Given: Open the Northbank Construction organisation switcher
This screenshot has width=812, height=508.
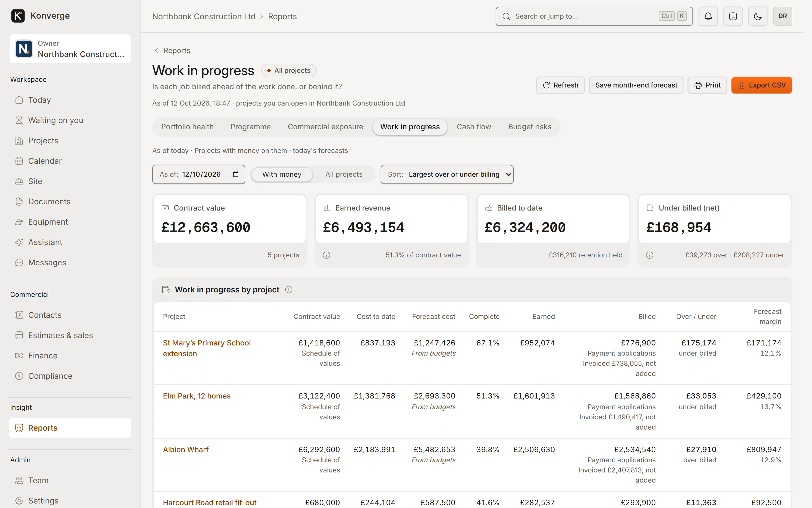Looking at the screenshot, I should coord(70,49).
